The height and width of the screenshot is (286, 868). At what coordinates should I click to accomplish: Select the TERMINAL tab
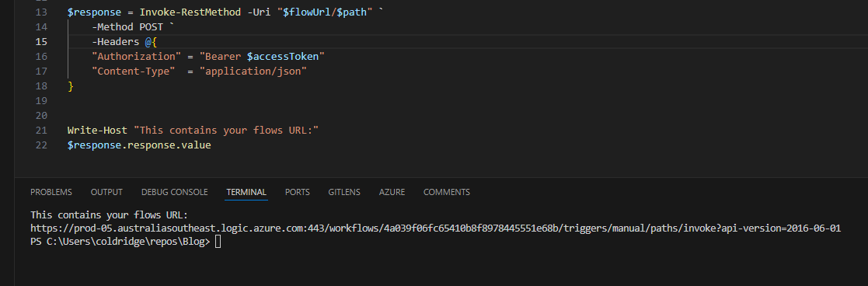[246, 192]
